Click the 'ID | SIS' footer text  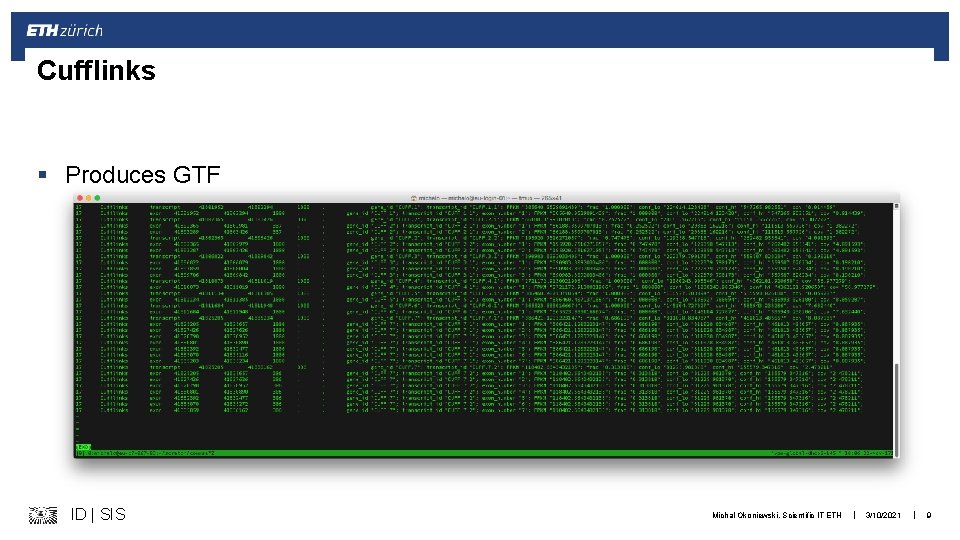click(x=98, y=514)
